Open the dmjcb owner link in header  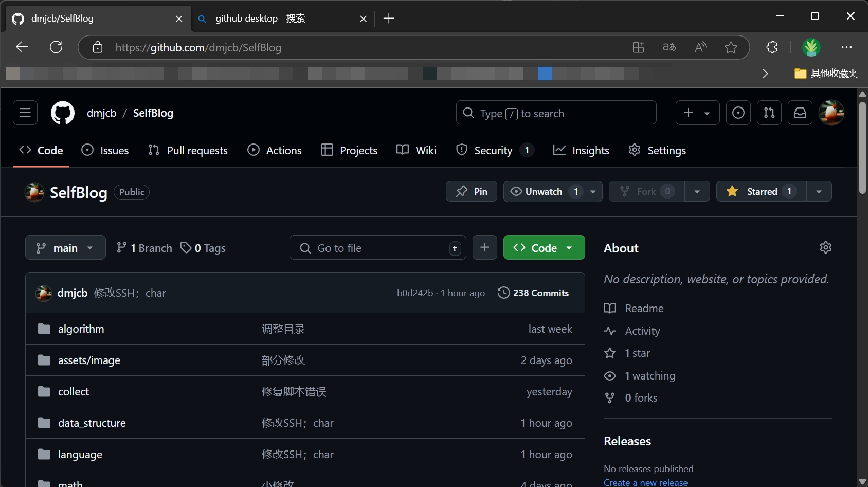click(x=102, y=113)
